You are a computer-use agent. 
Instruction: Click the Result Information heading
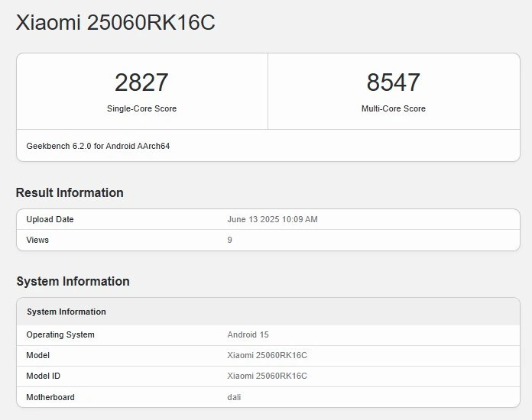(x=70, y=192)
